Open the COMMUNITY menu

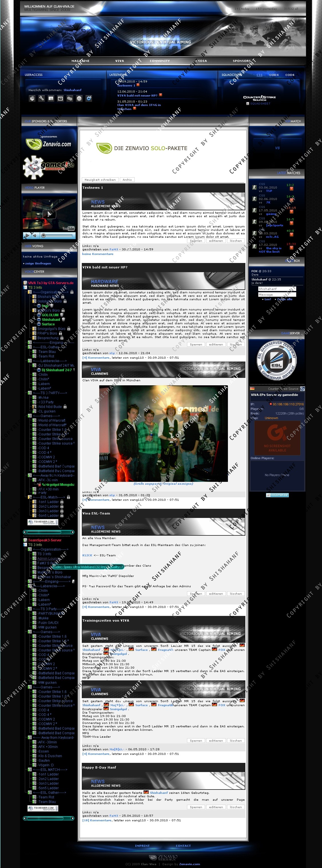(160, 61)
